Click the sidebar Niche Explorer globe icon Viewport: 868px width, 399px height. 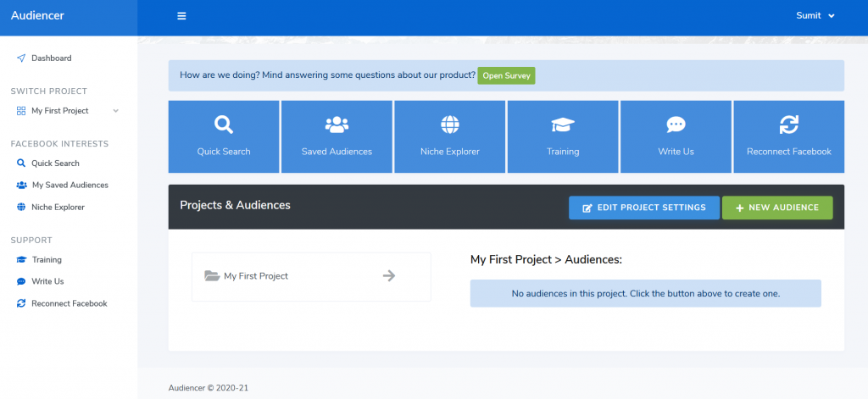click(21, 207)
